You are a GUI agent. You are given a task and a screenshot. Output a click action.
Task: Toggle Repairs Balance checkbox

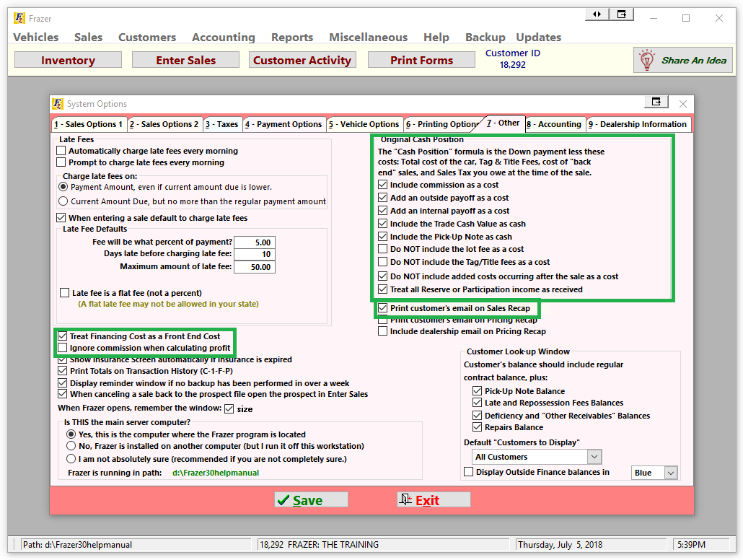pyautogui.click(x=477, y=427)
